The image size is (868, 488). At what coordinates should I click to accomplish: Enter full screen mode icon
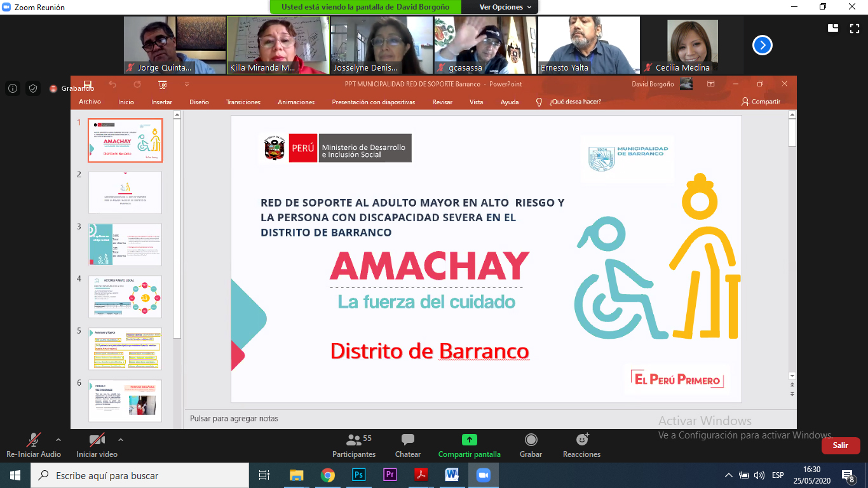(854, 28)
